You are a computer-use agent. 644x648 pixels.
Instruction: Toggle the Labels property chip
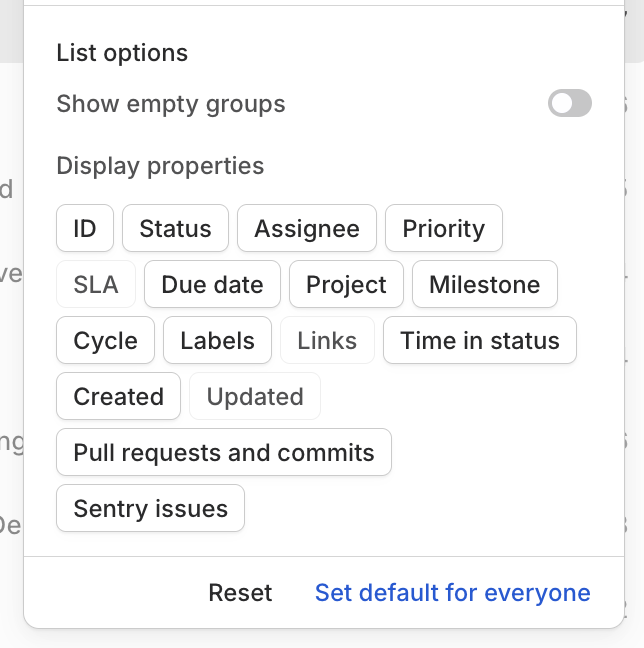(217, 341)
